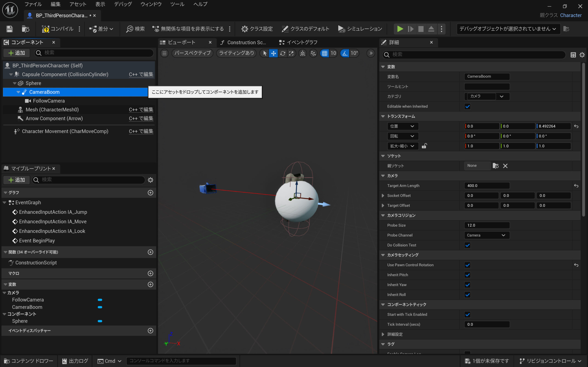Click the browse to asset icon
The image size is (588, 367).
point(25,29)
